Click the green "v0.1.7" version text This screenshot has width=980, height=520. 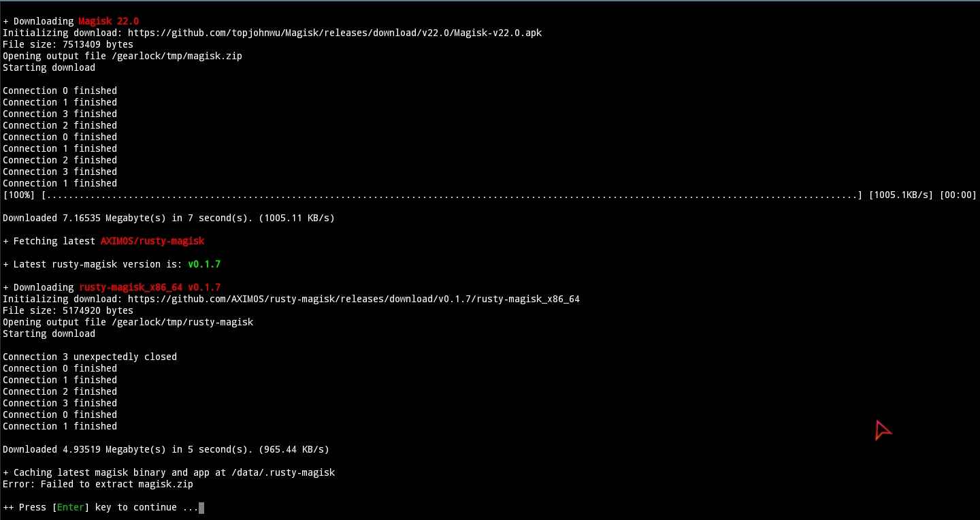[x=204, y=264]
